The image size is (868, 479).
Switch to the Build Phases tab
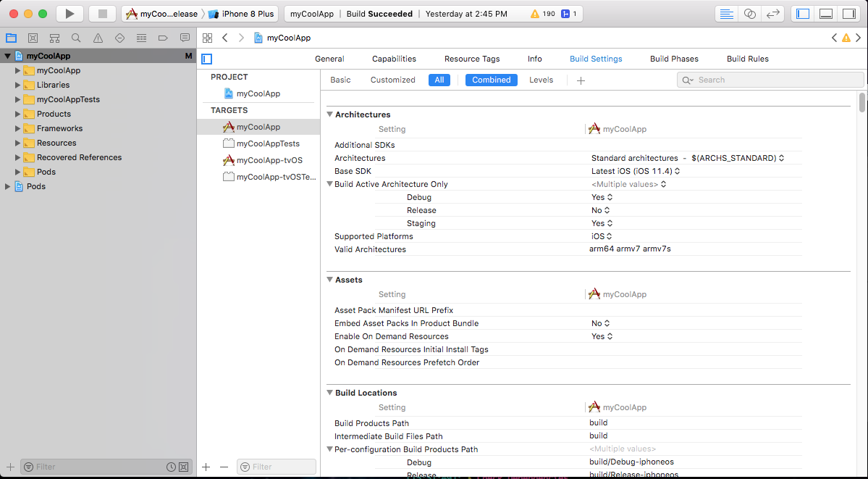[x=673, y=59]
